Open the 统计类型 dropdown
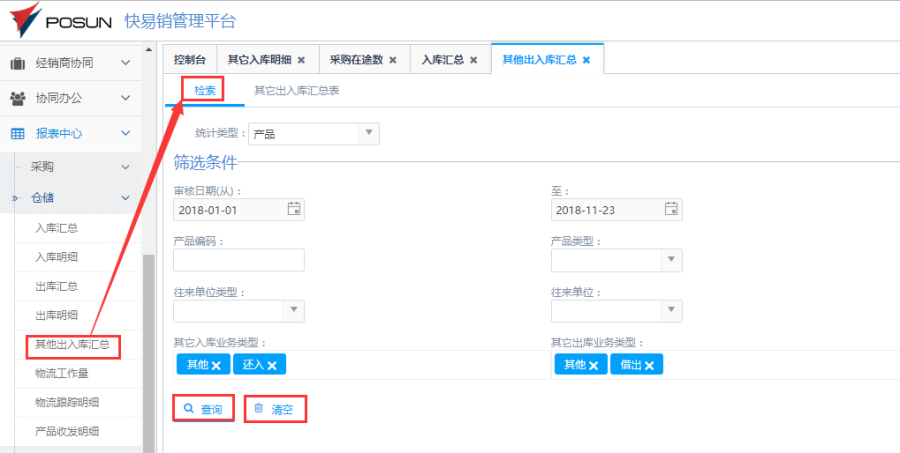 [x=368, y=133]
